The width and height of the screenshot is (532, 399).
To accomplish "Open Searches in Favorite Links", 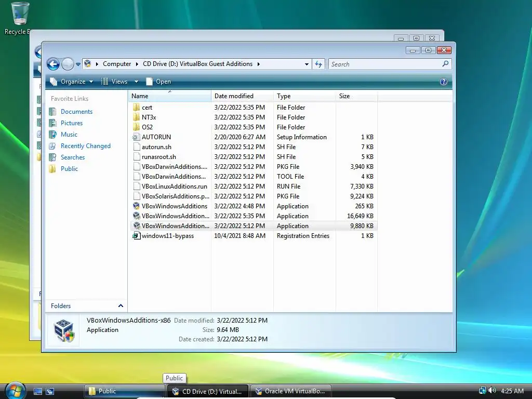I will point(73,157).
